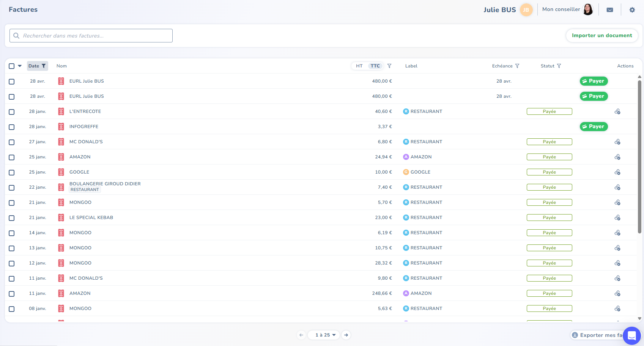Go to the next page arrow
This screenshot has width=644, height=346.
coord(346,335)
